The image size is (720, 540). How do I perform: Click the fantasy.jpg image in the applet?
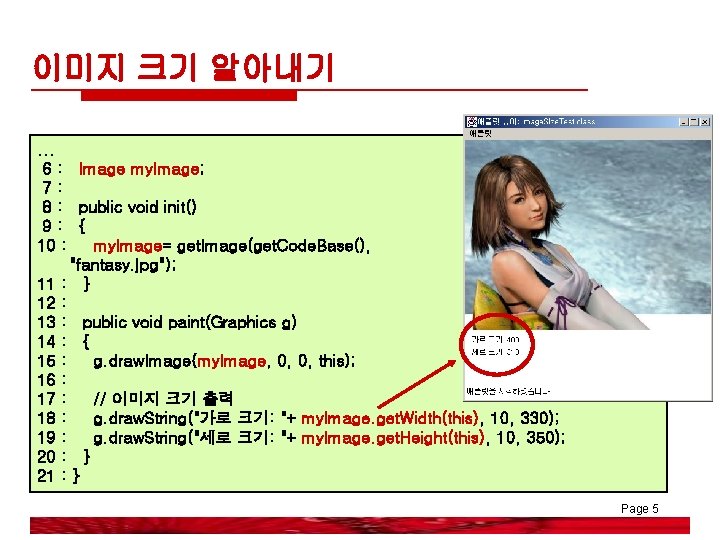point(588,234)
